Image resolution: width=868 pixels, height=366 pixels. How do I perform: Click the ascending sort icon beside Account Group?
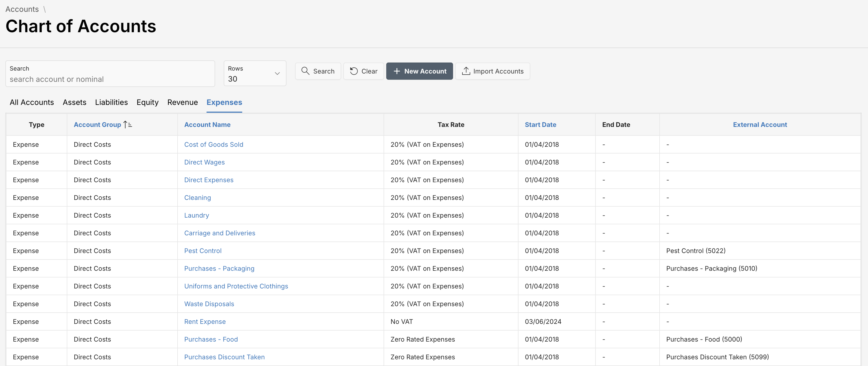tap(128, 125)
